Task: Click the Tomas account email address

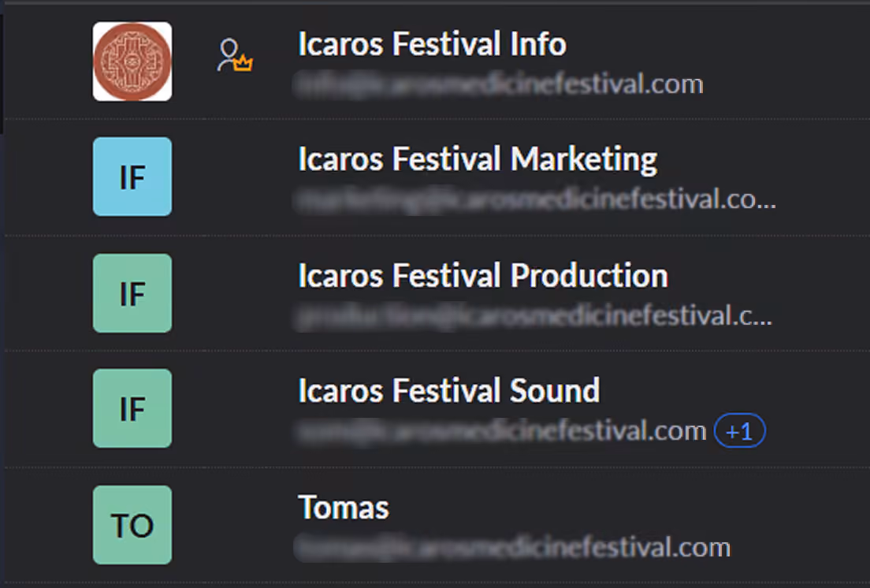Action: point(511,548)
